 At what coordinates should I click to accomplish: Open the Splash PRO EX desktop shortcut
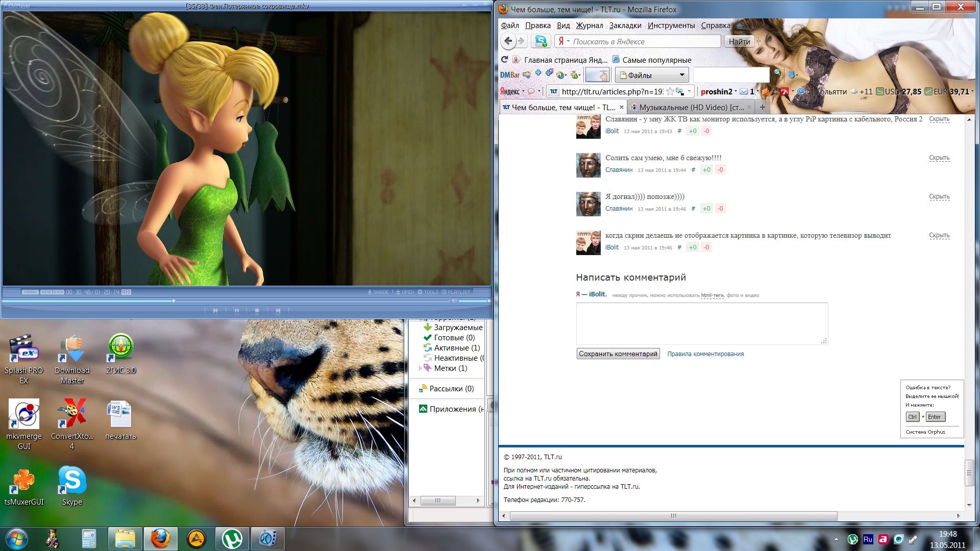pos(23,359)
